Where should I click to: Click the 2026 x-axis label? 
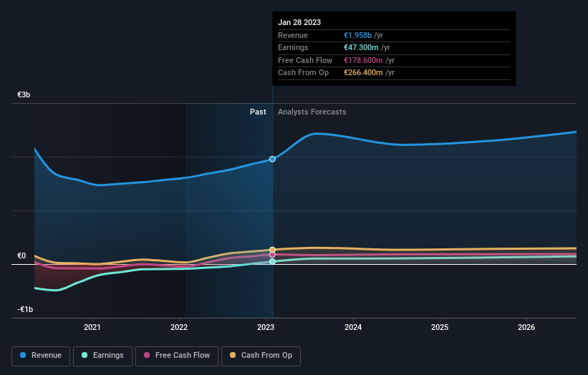tap(526, 327)
